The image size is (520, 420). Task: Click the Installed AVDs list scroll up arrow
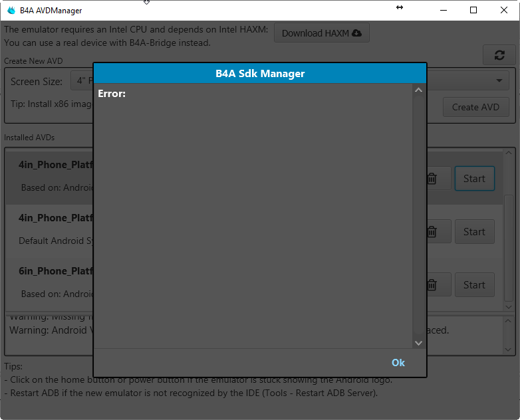(x=509, y=152)
